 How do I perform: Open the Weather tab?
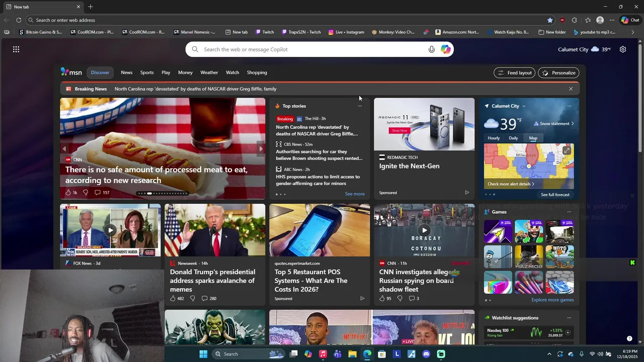click(209, 72)
